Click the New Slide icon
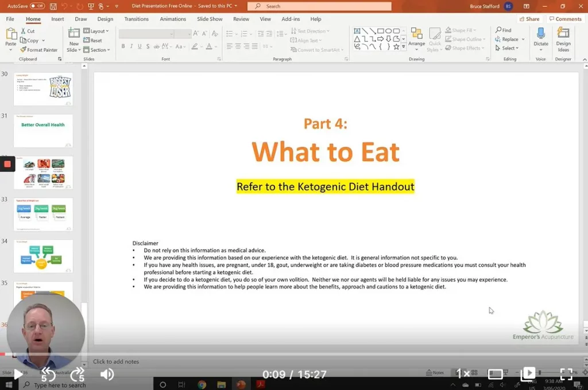Viewport: 588px width, 390px height. coord(73,34)
